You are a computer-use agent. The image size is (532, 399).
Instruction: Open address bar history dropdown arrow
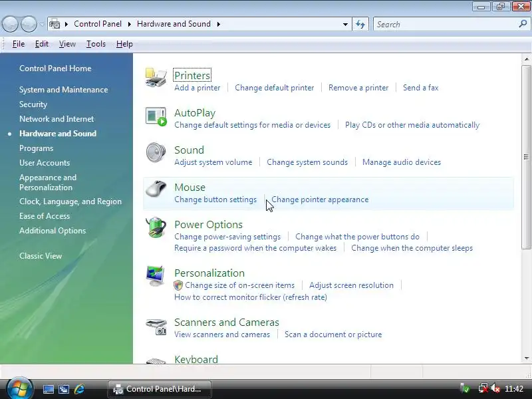tap(345, 24)
